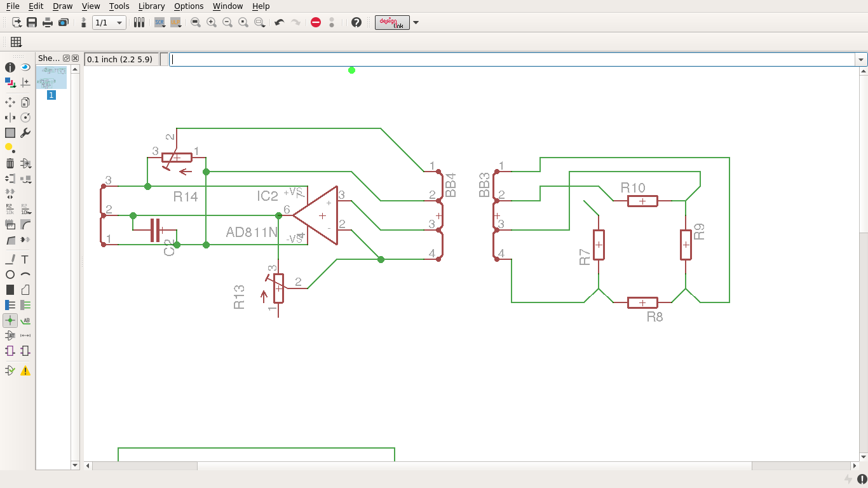Image resolution: width=868 pixels, height=488 pixels.
Task: Select the Circle drawing tool
Action: (x=10, y=274)
